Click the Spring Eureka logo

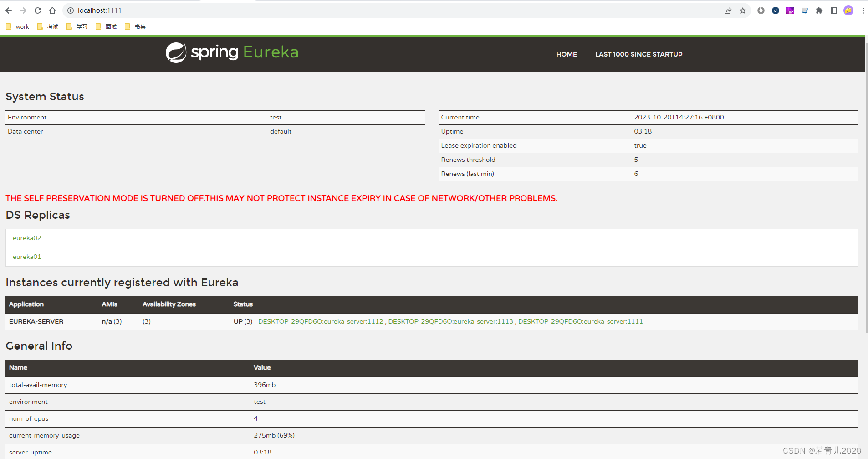coord(232,52)
